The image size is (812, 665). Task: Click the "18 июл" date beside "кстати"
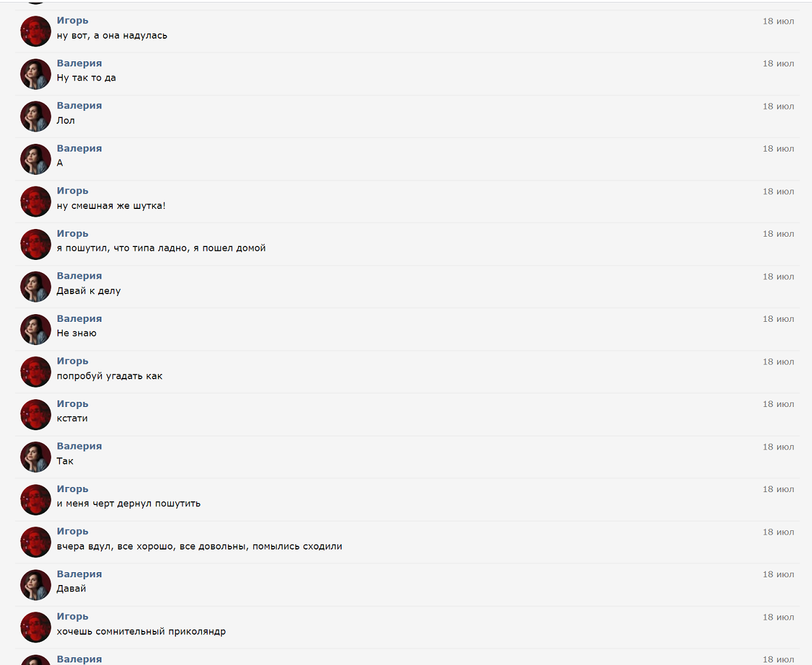tap(778, 404)
